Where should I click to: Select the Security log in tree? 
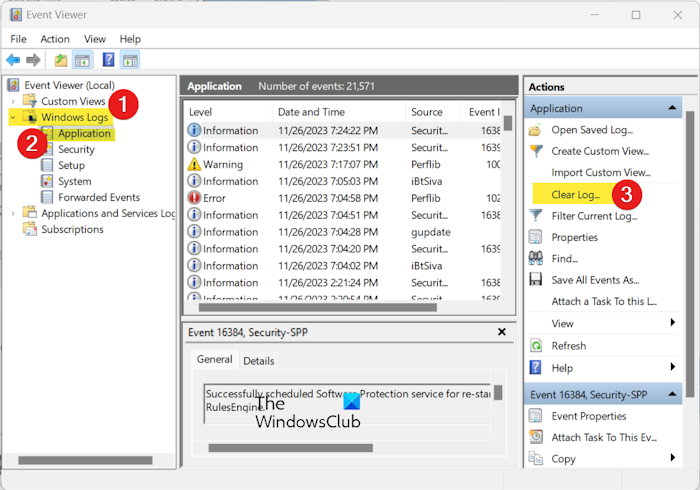(x=76, y=150)
